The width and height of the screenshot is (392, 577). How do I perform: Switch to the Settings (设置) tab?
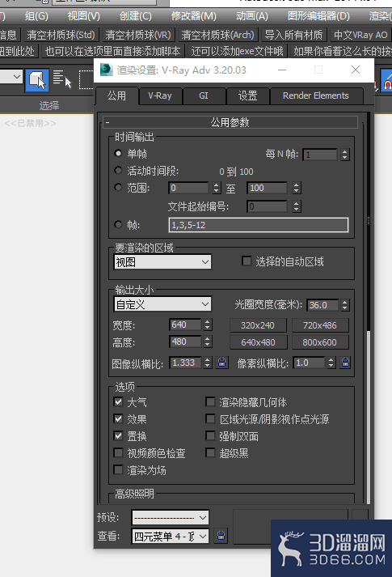(247, 95)
